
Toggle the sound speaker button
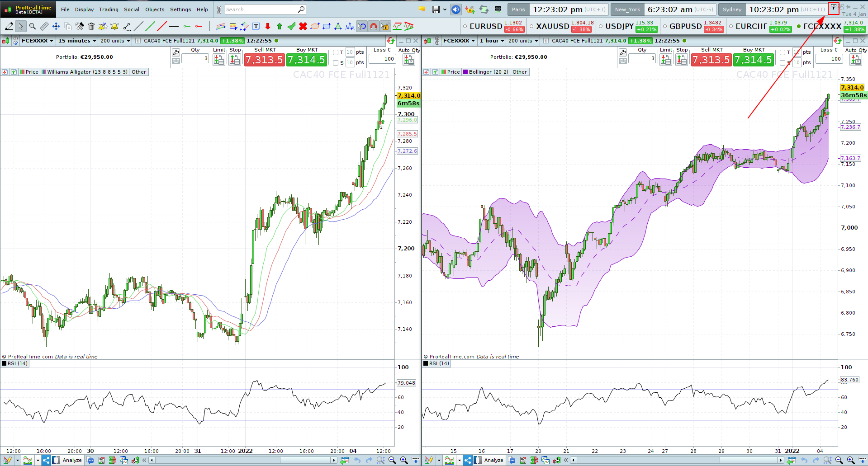456,9
